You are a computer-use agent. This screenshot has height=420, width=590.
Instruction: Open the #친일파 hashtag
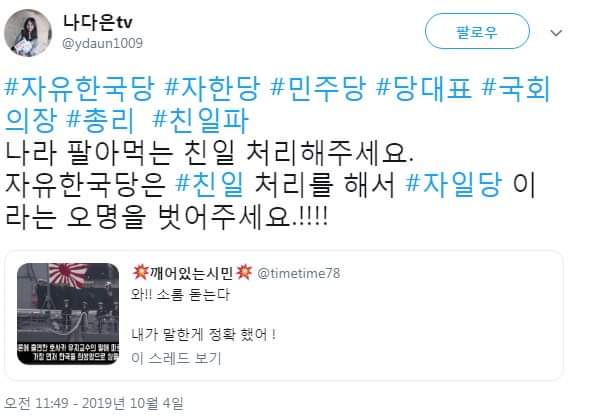pyautogui.click(x=200, y=120)
